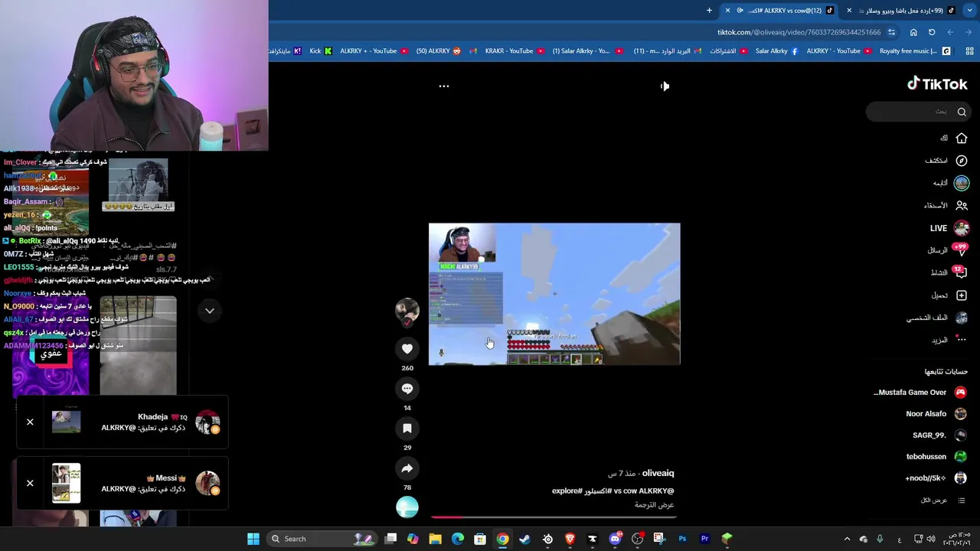This screenshot has width=980, height=551.
Task: Save video with the bookmark icon
Action: (x=407, y=429)
